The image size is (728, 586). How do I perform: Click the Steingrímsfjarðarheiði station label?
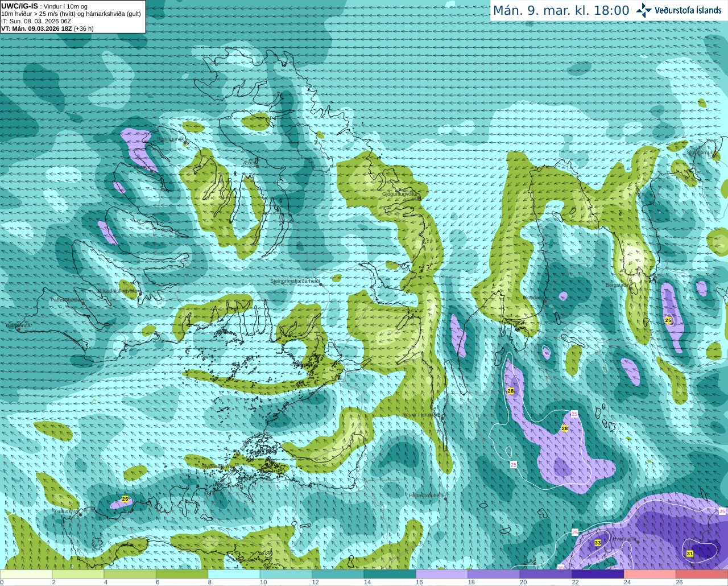295,281
